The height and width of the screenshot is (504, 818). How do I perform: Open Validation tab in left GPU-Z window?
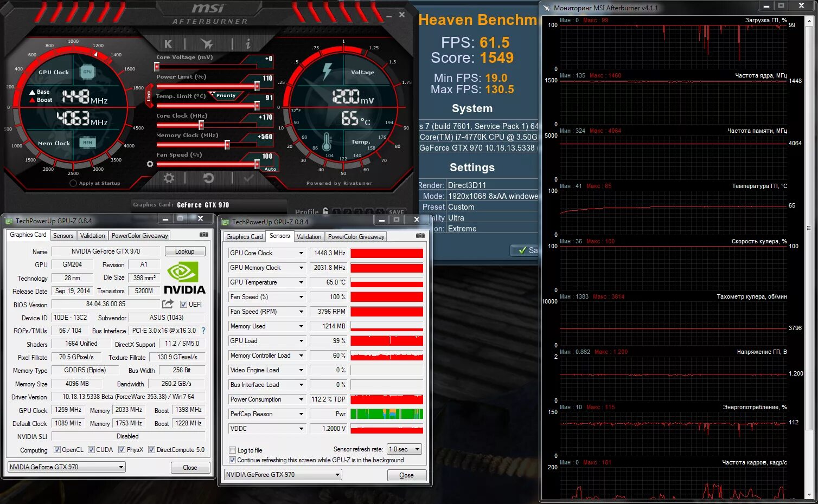[92, 236]
